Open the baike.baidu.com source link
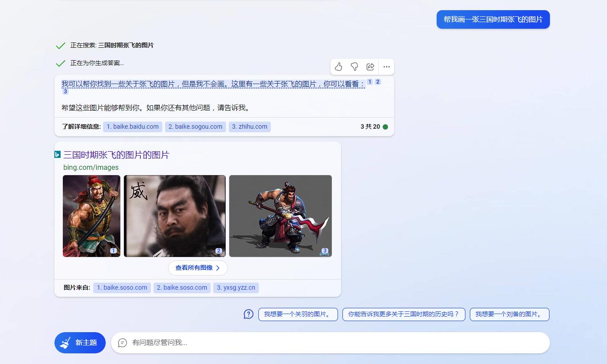607x364 pixels. point(133,127)
